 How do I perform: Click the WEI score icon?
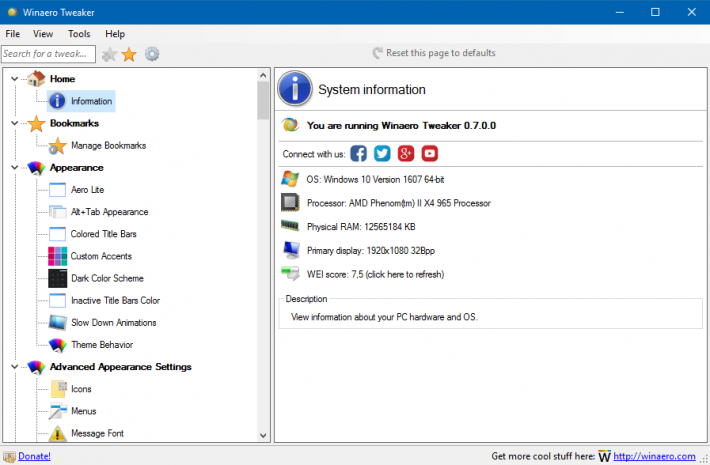290,274
